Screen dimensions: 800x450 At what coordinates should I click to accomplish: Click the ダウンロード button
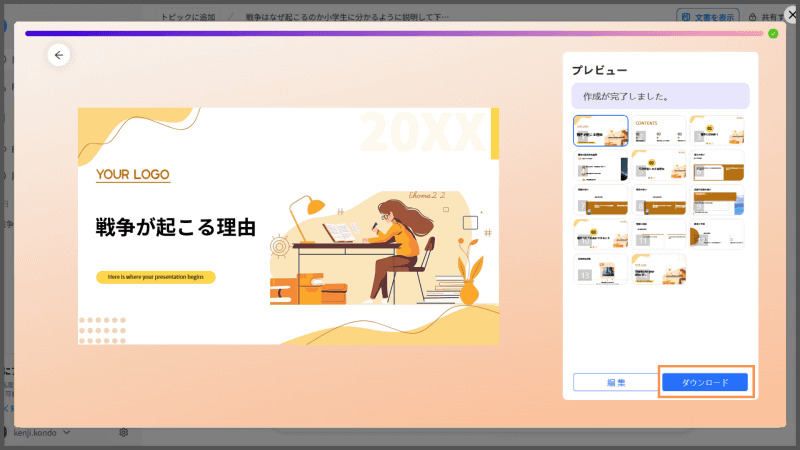705,382
